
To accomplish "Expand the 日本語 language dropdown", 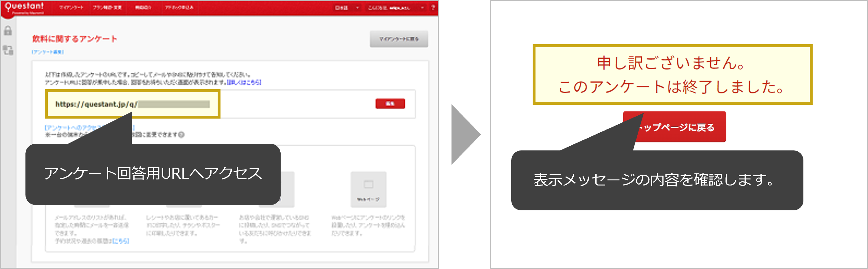I will [347, 7].
